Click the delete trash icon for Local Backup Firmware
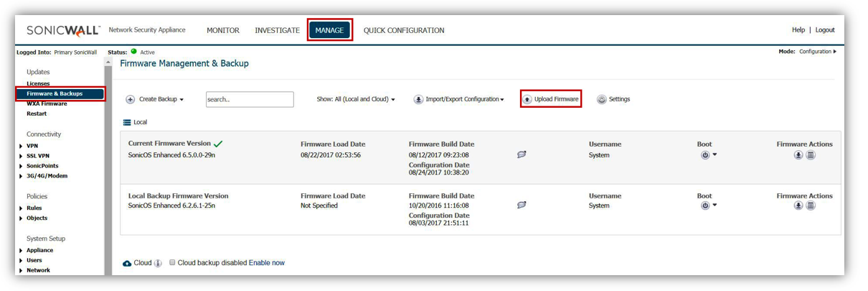Viewport: 868px width, 291px height. coord(811,205)
